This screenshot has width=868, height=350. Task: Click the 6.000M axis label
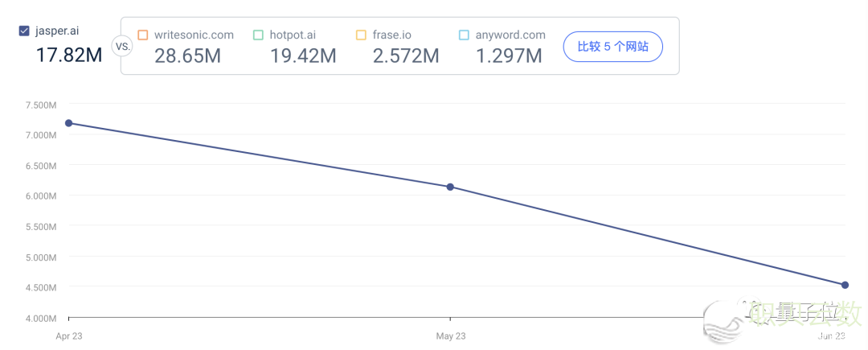[41, 196]
